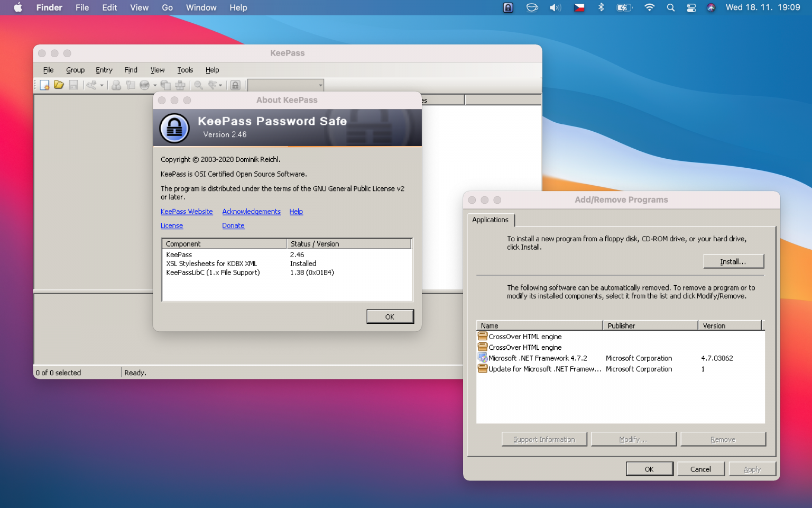Click the Show Entries toolbar icon

(213, 85)
